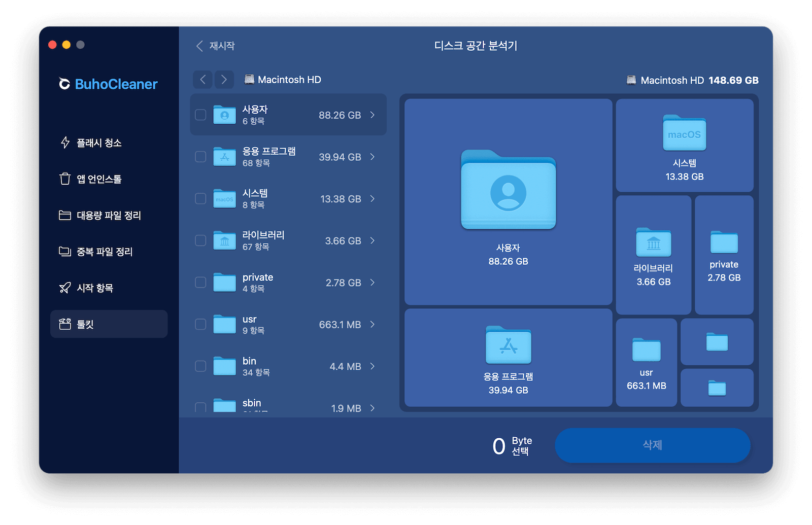Click the usr folder icon in list
Screen dimensions: 812x525
tap(224, 324)
